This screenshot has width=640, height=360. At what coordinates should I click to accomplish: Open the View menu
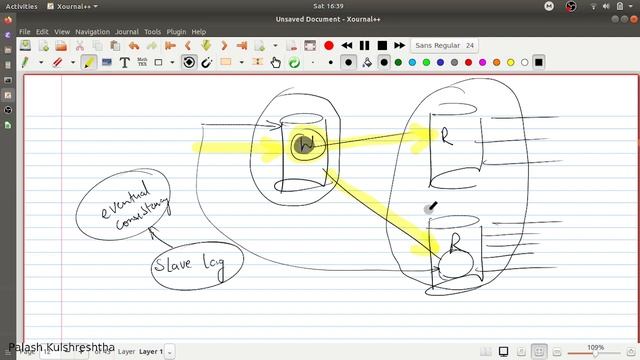[x=62, y=31]
